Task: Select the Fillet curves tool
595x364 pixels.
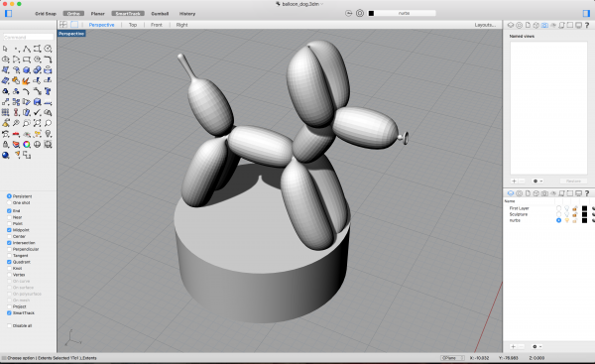Action: tap(48, 60)
